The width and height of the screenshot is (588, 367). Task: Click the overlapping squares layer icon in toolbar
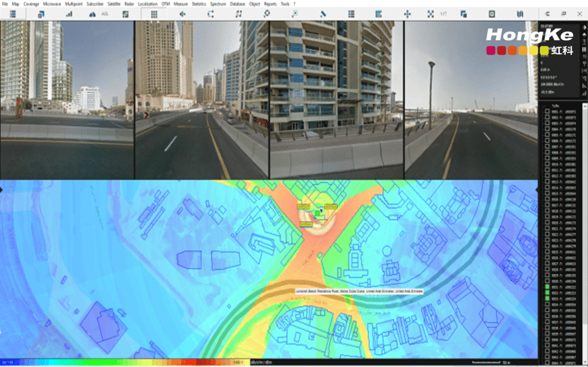tap(41, 14)
